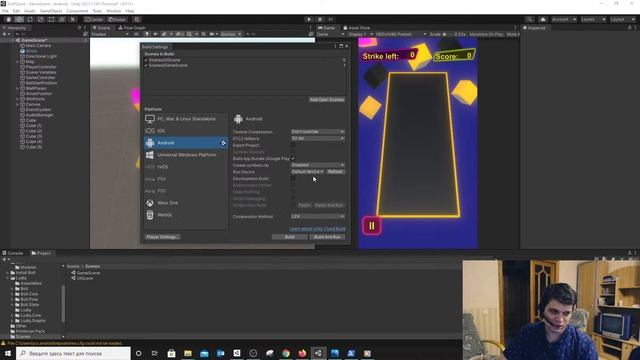This screenshot has height=360, width=640.
Task: Select the PS4 platform
Action: point(186,179)
